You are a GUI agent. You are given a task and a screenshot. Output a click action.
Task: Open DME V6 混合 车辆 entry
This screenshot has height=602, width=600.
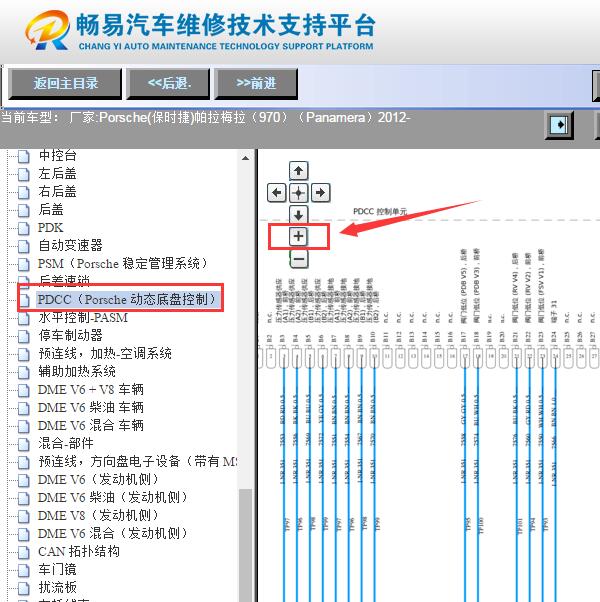(x=91, y=425)
